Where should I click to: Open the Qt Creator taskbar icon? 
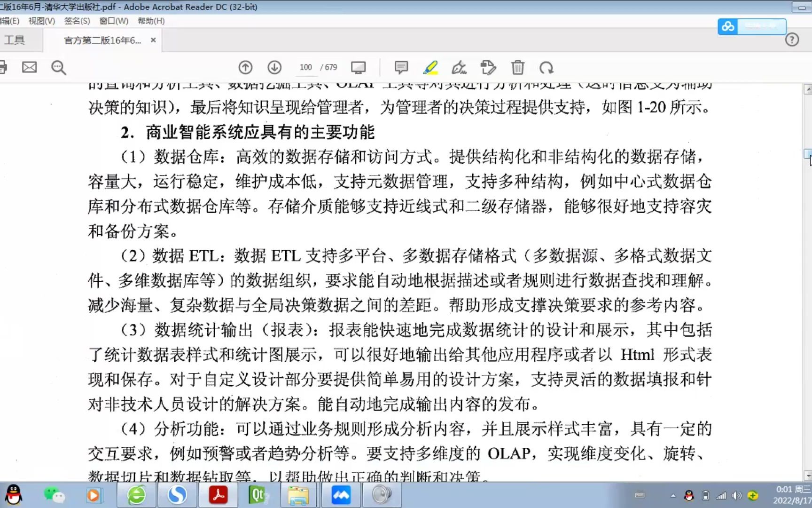(258, 495)
